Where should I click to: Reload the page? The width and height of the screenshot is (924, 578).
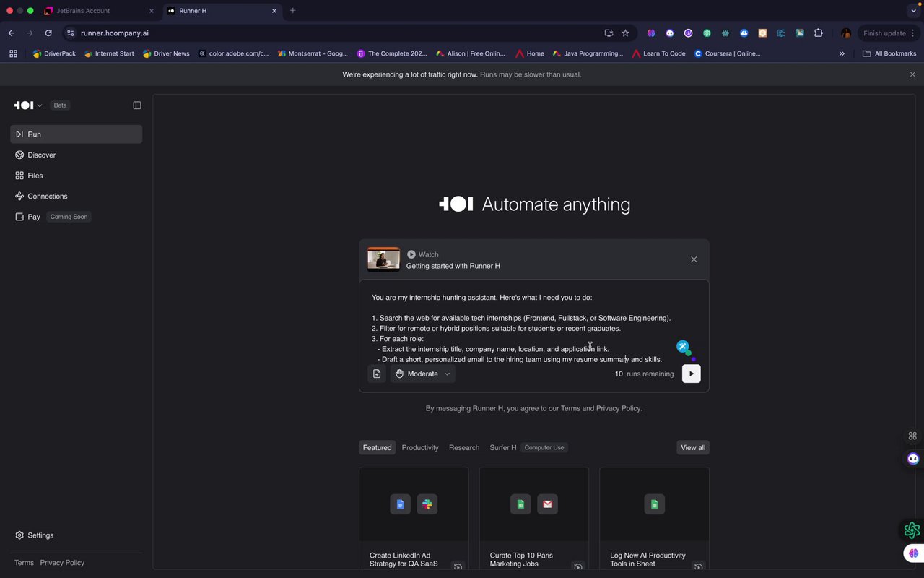click(x=48, y=33)
